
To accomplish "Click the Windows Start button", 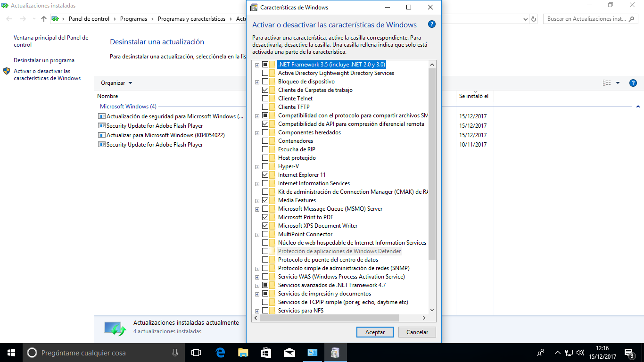I will click(11, 353).
